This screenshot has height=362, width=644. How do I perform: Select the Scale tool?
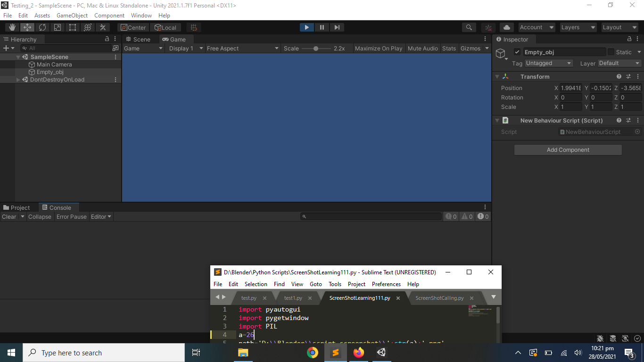[58, 27]
